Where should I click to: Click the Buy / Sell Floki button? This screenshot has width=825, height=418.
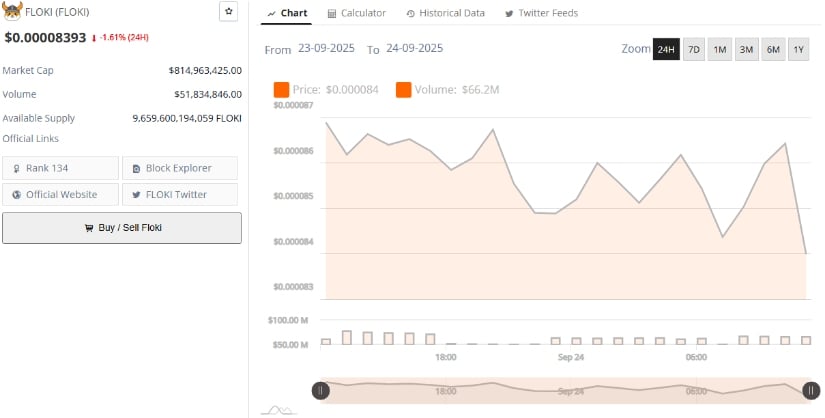(x=122, y=228)
